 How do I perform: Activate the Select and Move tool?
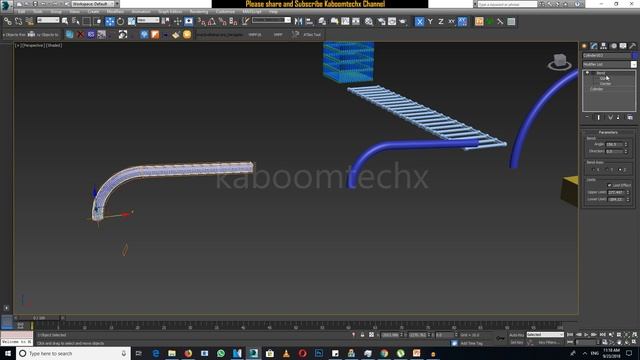pyautogui.click(x=110, y=21)
